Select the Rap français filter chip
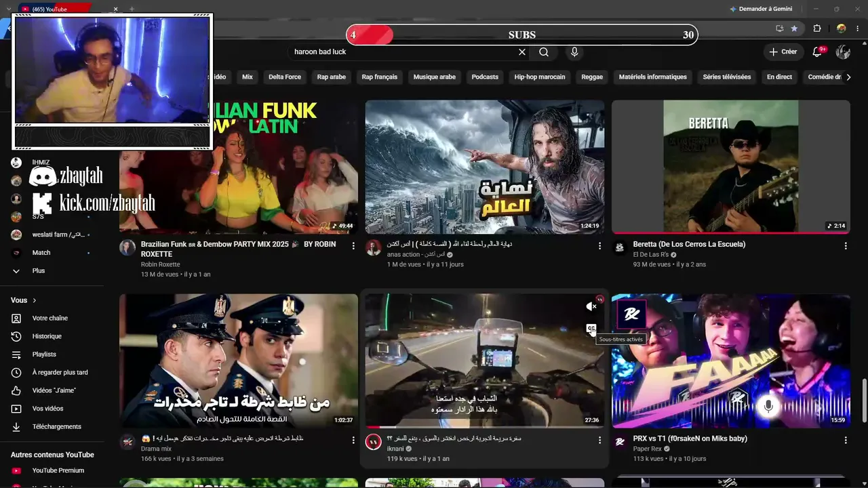868x488 pixels. [380, 77]
